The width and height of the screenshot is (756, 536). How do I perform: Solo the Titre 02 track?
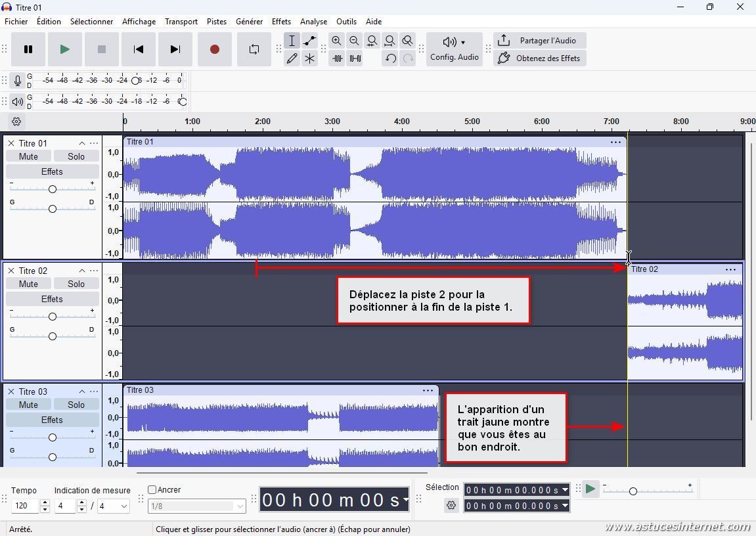(x=76, y=284)
